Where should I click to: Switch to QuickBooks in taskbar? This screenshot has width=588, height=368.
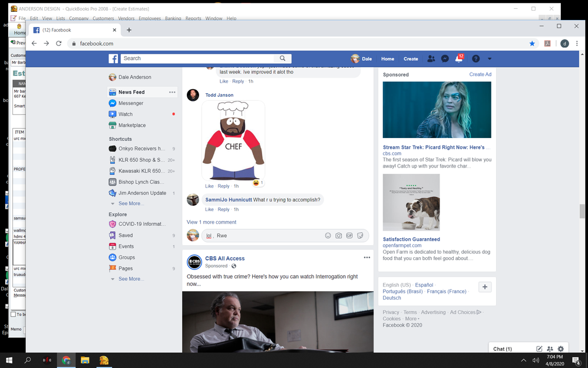tap(104, 360)
